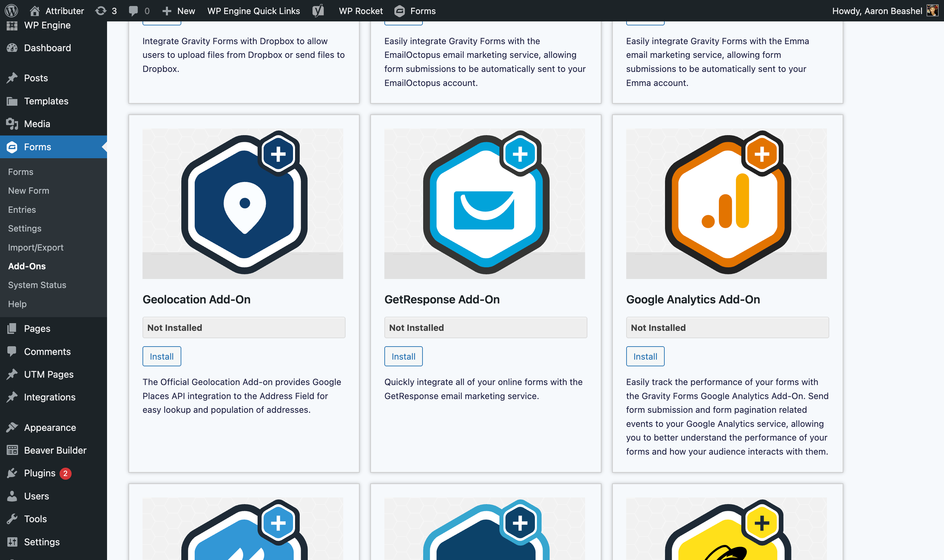Open WP Engine Quick Links menu
Image resolution: width=944 pixels, height=560 pixels.
point(254,11)
